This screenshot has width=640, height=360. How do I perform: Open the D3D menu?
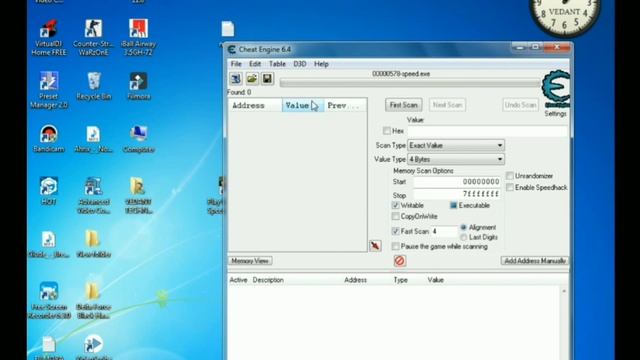(x=300, y=64)
